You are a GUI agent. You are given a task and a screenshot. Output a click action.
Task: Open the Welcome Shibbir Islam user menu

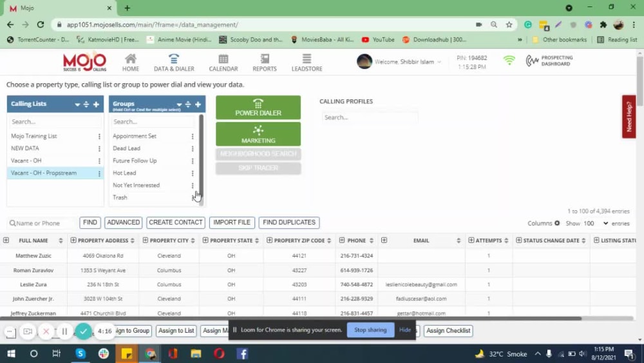click(399, 62)
